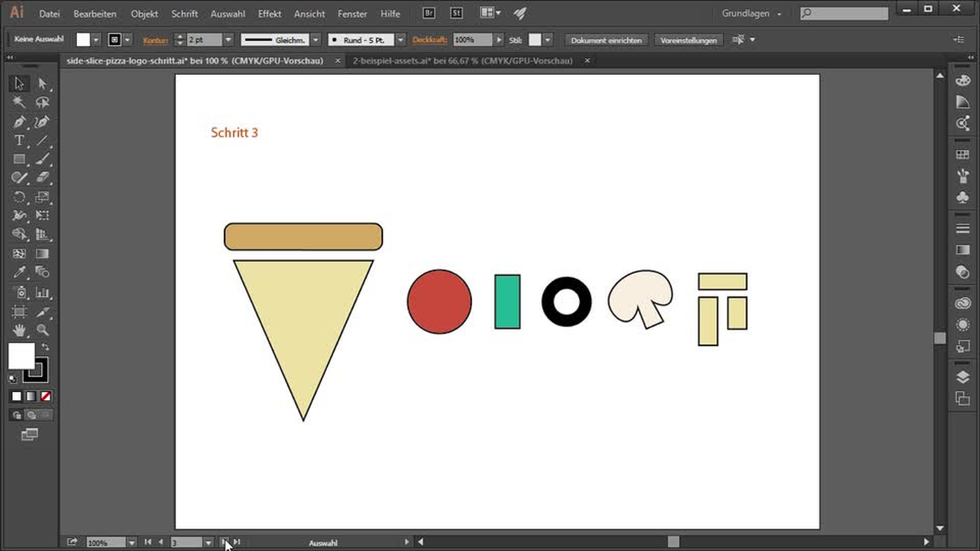980x551 pixels.
Task: Open the Layers panel icon
Action: point(963,377)
